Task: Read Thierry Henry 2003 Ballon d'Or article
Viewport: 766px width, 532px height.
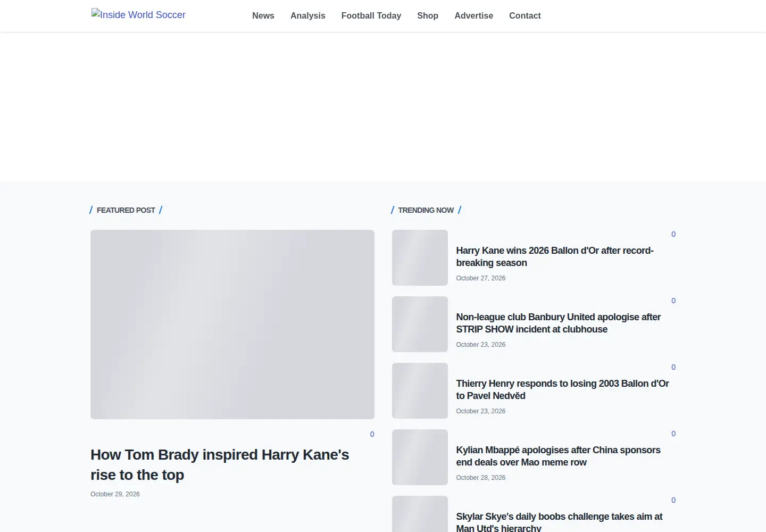Action: click(x=563, y=389)
